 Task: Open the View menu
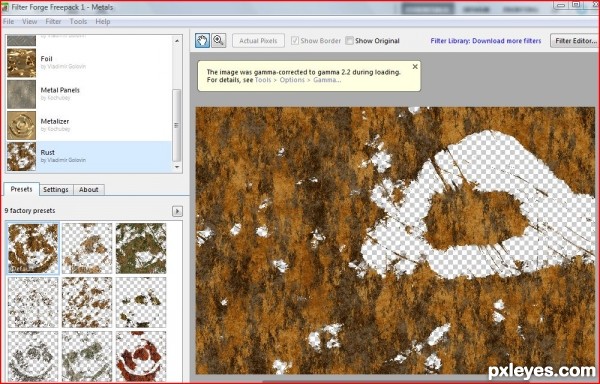point(29,22)
